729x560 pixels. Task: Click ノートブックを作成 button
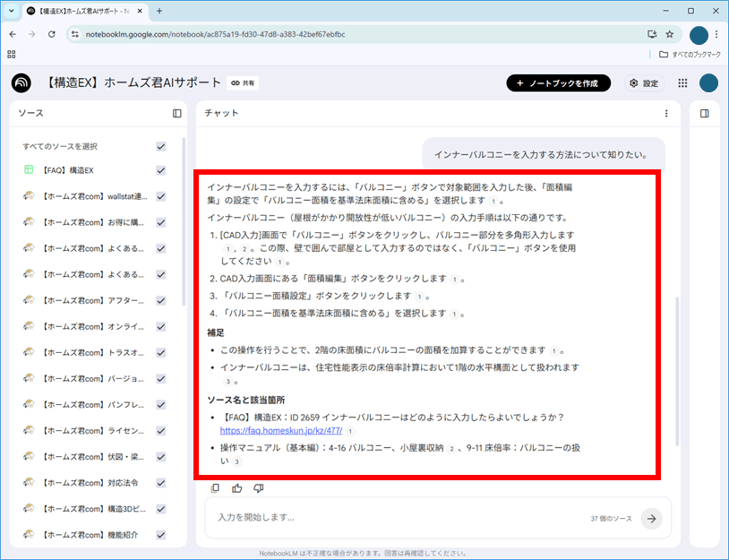point(558,83)
